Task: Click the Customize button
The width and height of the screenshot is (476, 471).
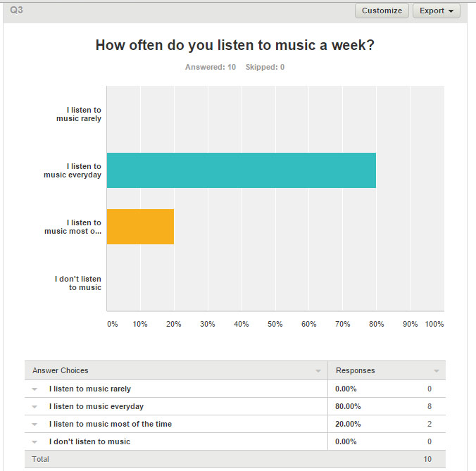Action: pyautogui.click(x=382, y=11)
